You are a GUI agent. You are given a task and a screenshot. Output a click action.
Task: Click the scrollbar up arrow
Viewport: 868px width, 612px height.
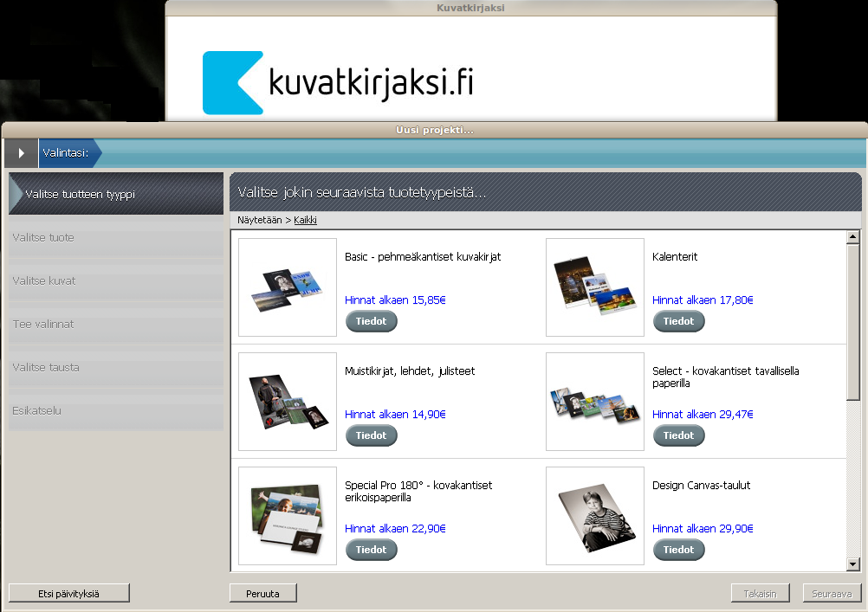[x=852, y=237]
